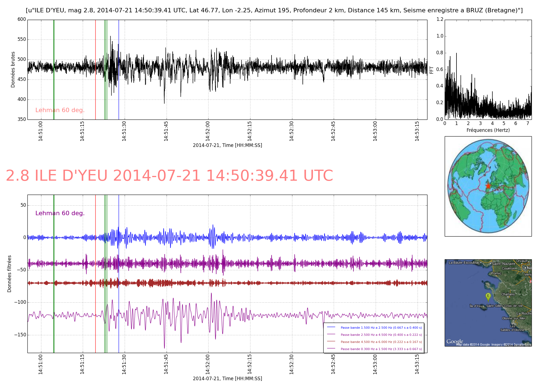Click the Google logo on the map
Screen dimensions: 548x392
pos(455,341)
